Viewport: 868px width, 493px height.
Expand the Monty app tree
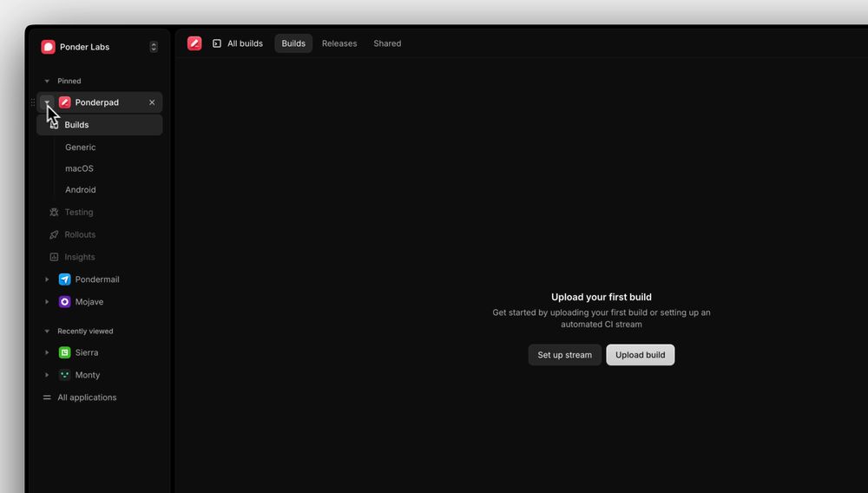click(47, 375)
